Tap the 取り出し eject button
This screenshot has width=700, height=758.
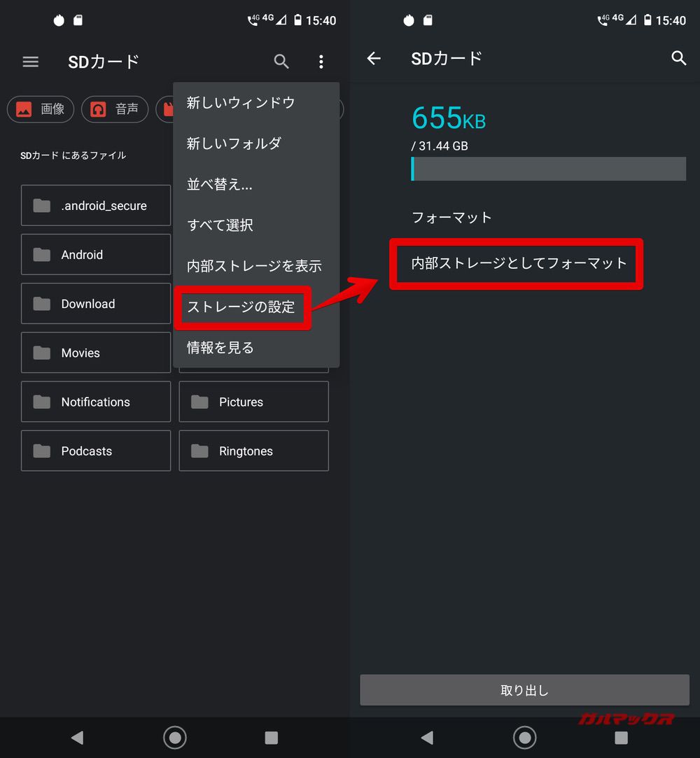(524, 690)
